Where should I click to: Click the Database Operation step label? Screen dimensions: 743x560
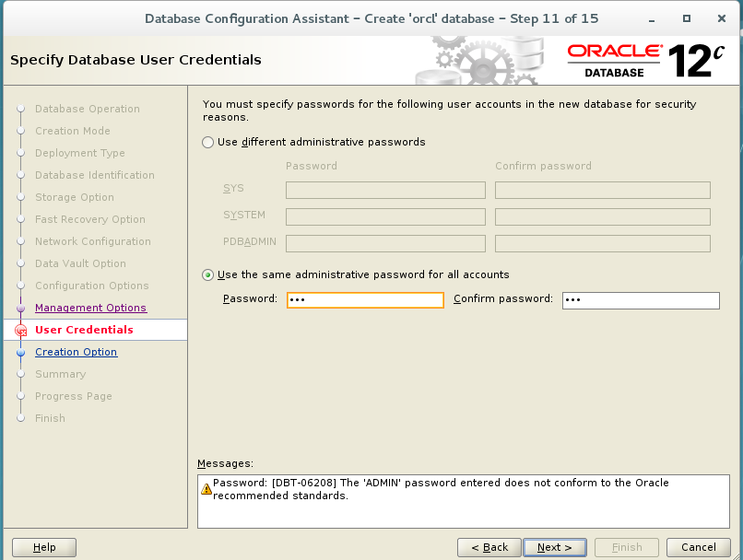point(88,109)
